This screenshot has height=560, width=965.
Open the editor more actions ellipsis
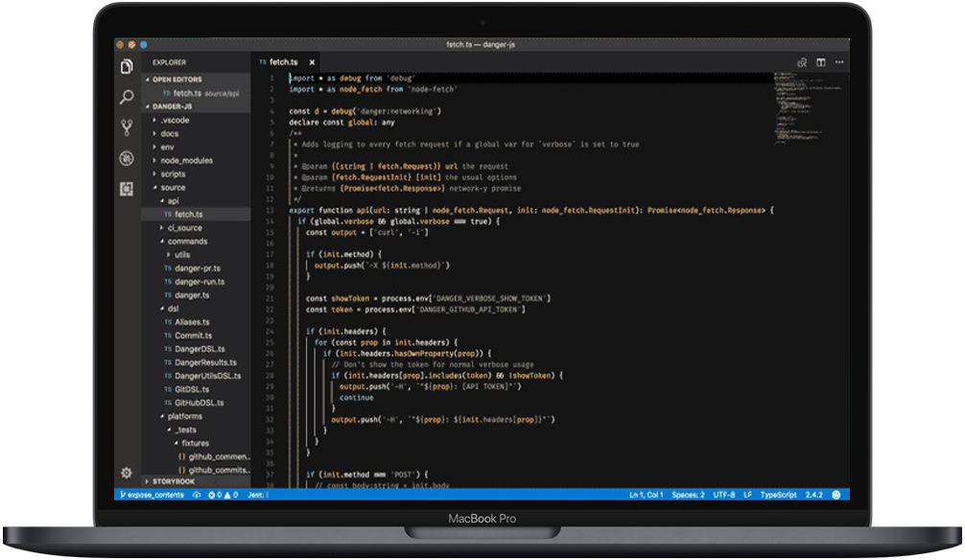pos(839,62)
